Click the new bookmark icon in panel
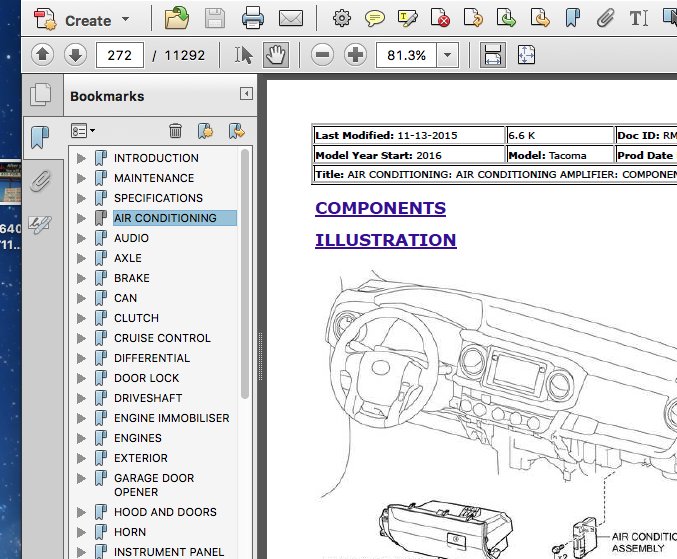Screen dimensions: 677x559 206,130
